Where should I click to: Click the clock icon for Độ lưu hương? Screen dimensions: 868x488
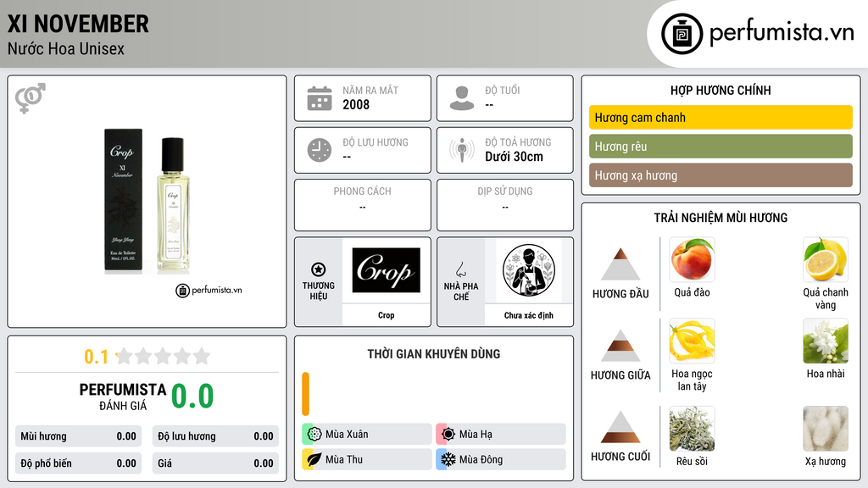point(320,150)
